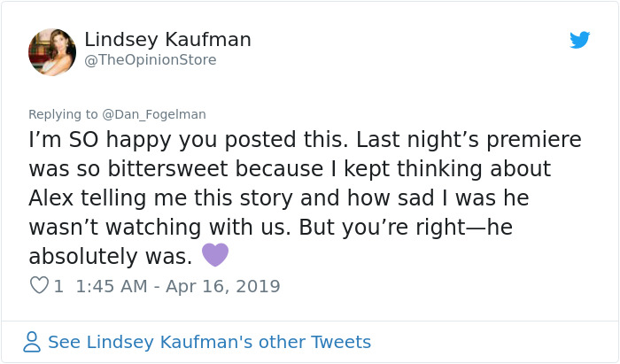Open the @TheOpinionStore handle

150,60
